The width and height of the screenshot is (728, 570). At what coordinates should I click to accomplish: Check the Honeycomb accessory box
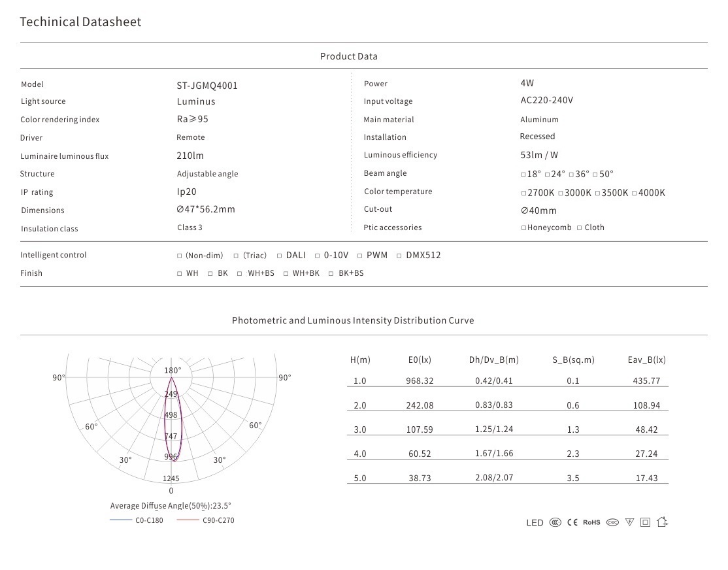pyautogui.click(x=523, y=228)
